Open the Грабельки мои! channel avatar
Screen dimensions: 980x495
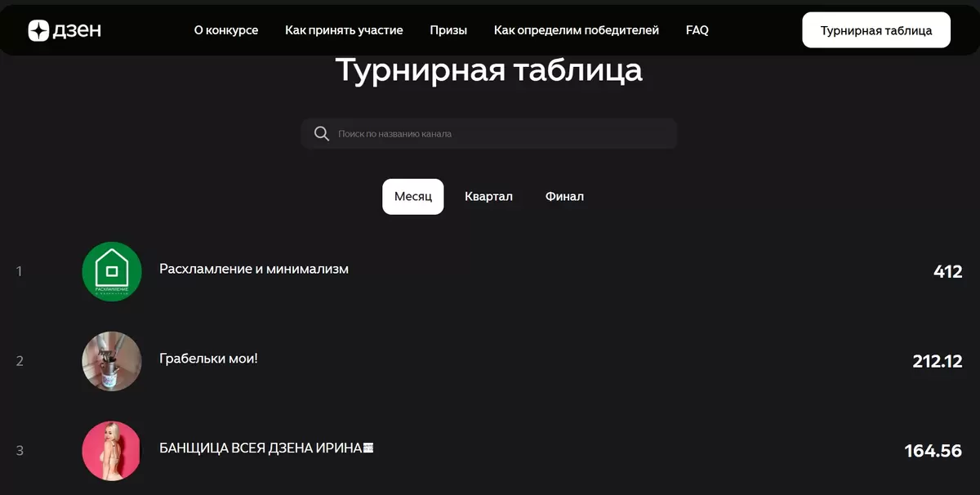click(x=112, y=361)
